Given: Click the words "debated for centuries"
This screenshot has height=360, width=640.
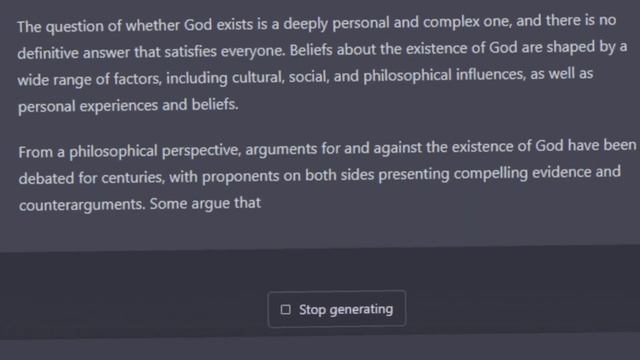Looking at the screenshot, I should pos(92,178).
